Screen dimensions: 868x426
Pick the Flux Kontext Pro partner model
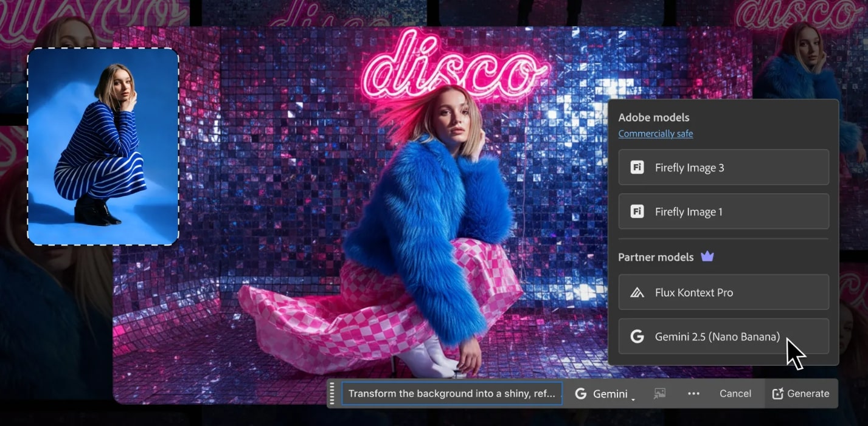coord(723,292)
